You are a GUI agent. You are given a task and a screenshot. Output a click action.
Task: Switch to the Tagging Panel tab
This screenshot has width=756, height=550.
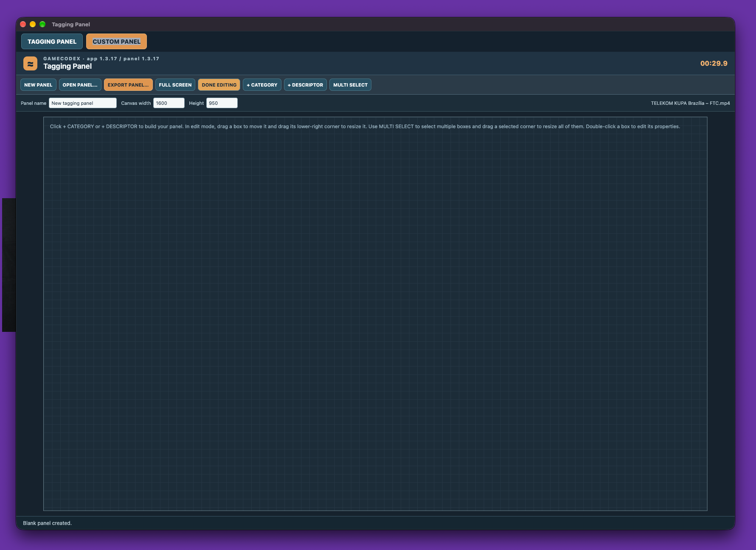click(52, 42)
